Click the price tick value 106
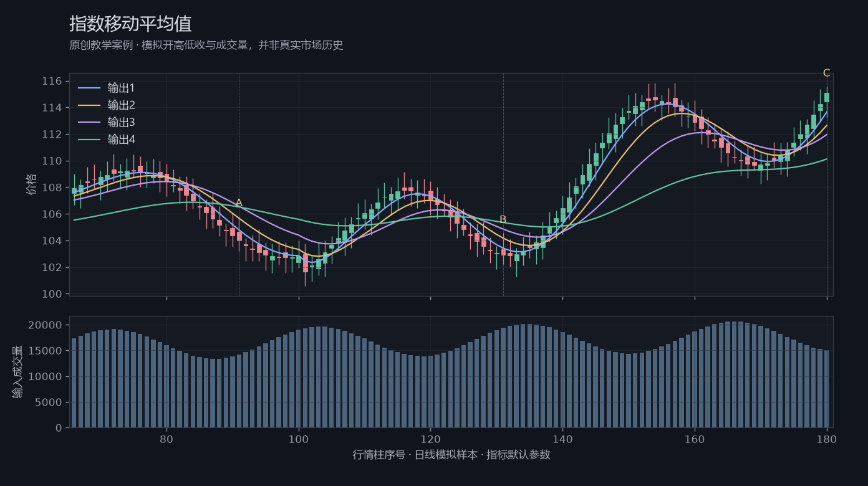The width and height of the screenshot is (868, 486). click(52, 214)
